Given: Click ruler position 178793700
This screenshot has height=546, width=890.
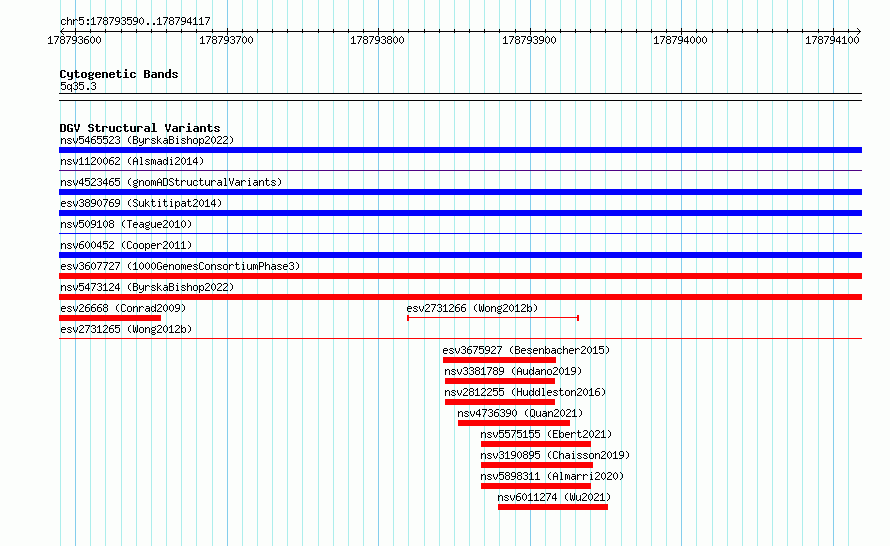Looking at the screenshot, I should click(x=226, y=40).
